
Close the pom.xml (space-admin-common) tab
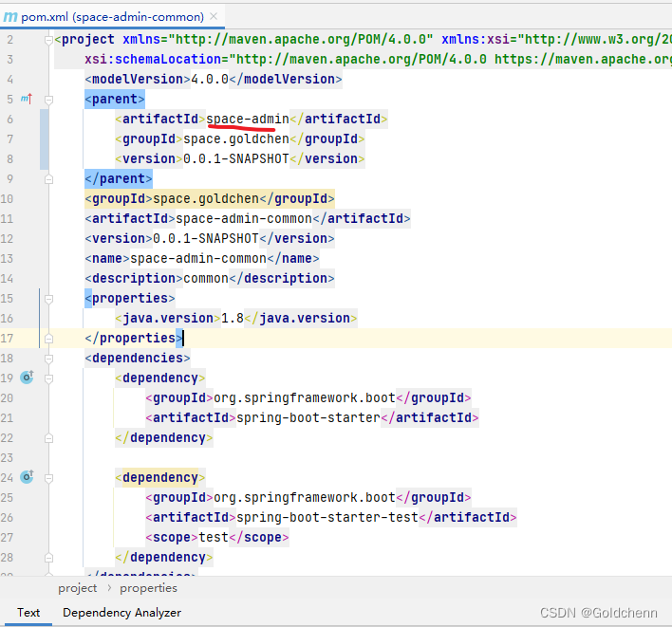(214, 17)
